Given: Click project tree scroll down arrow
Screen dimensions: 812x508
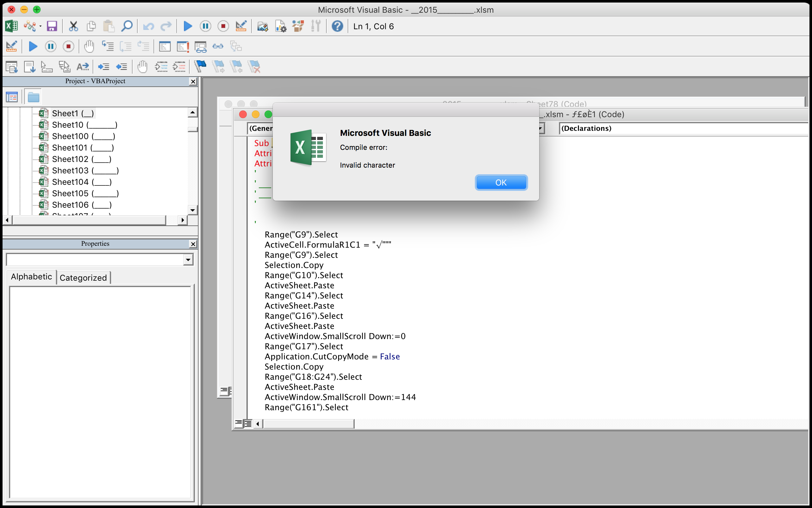Looking at the screenshot, I should [193, 210].
